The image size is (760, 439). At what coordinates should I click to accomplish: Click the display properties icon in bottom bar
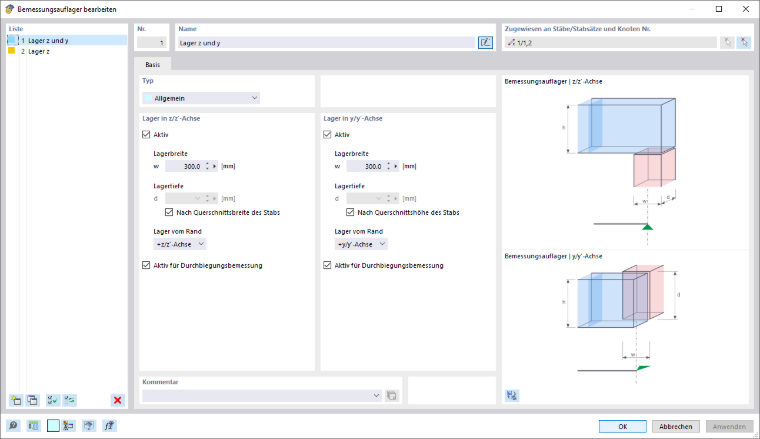point(68,426)
